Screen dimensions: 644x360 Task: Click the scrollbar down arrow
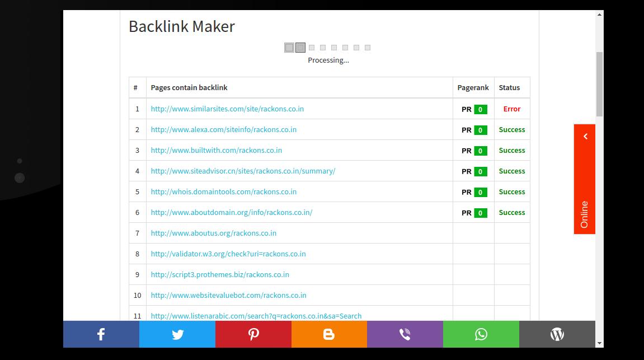tap(600, 343)
